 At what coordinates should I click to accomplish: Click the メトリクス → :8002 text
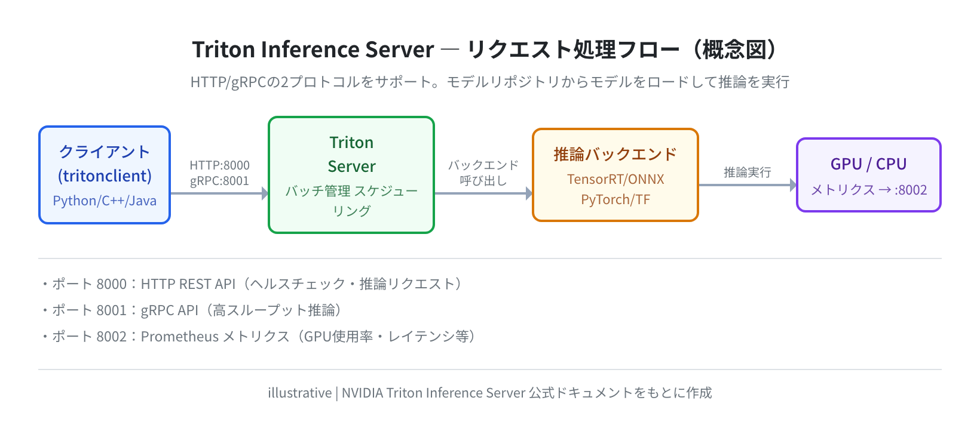[x=869, y=190]
